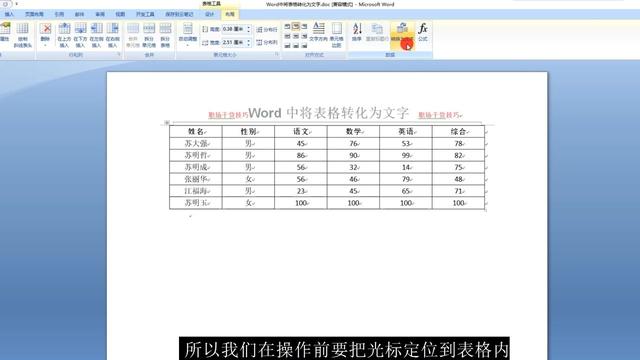The width and height of the screenshot is (640, 360).
Task: Click the row height (高度) input field
Action: pyautogui.click(x=233, y=29)
